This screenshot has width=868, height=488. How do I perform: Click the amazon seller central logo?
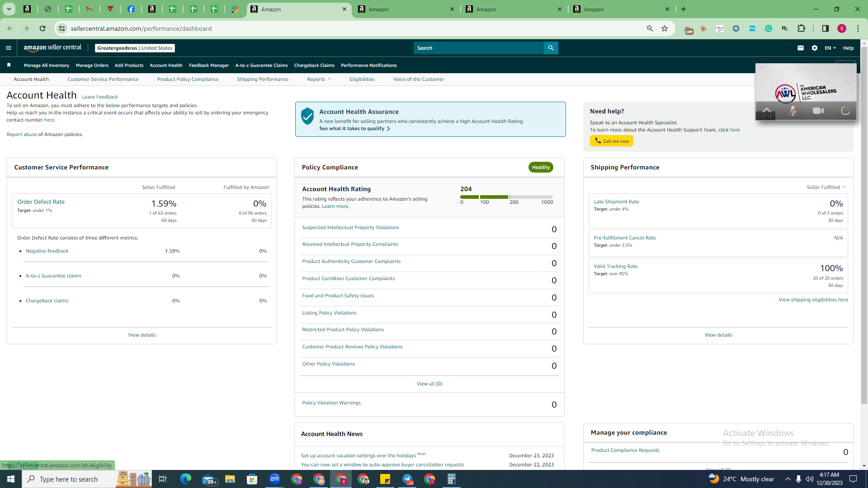pos(52,48)
